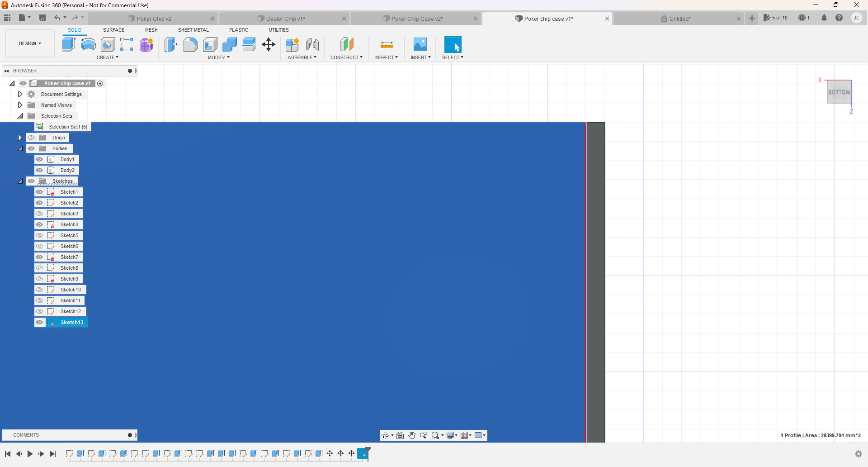Click the Joint tool icon
Viewport: 868px width, 467px height.
point(312,44)
